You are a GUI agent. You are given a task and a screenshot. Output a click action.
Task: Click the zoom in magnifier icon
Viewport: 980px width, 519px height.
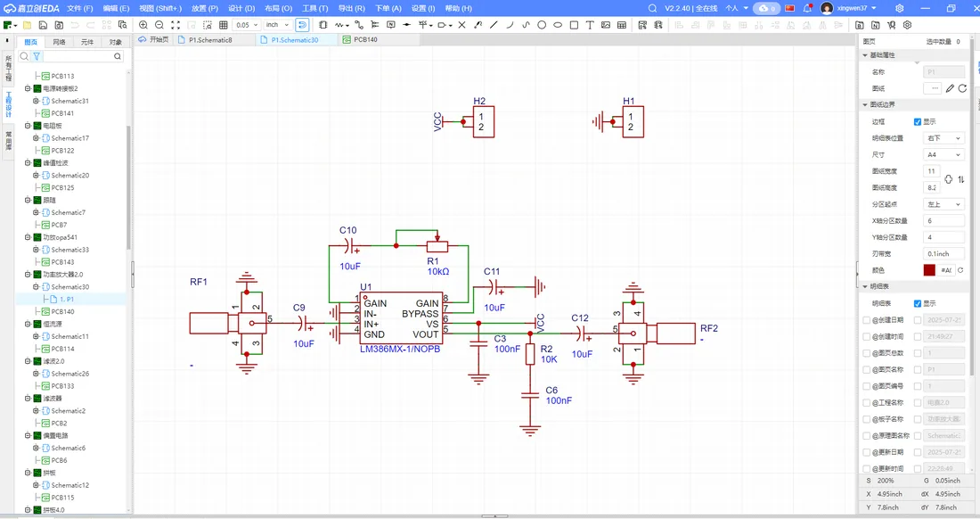[x=143, y=25]
